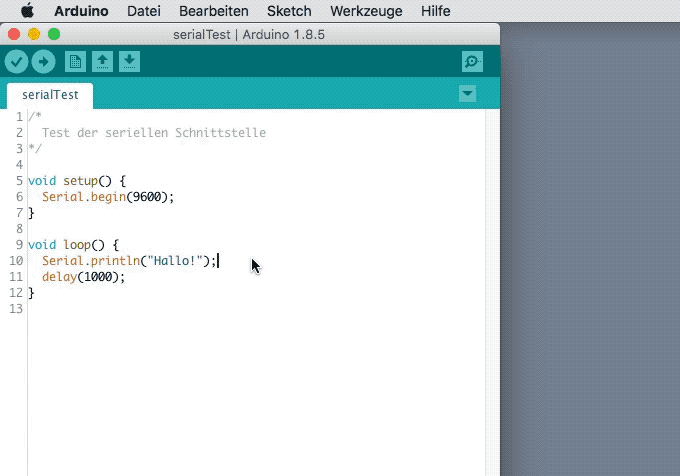Open a sketch with the up-arrow icon

pyautogui.click(x=102, y=62)
